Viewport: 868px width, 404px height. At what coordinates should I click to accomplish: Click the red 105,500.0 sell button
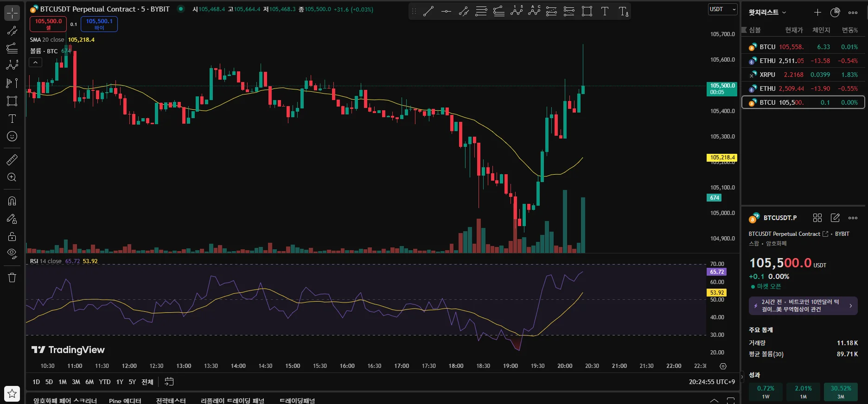pos(48,24)
